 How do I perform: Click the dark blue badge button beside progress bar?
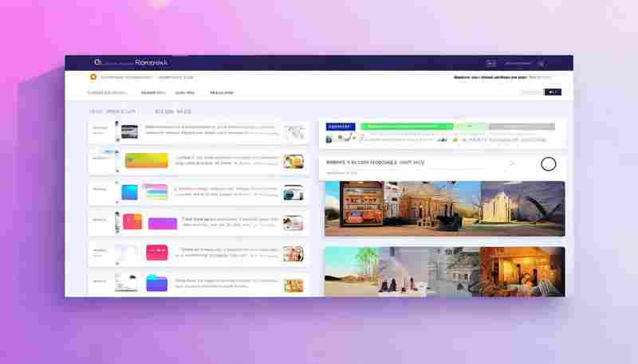click(x=341, y=127)
